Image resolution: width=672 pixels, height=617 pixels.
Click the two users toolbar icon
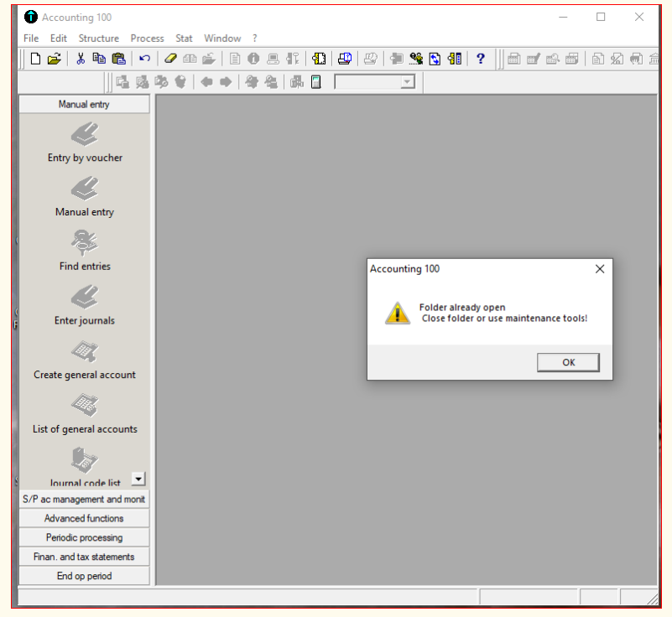pos(416,59)
